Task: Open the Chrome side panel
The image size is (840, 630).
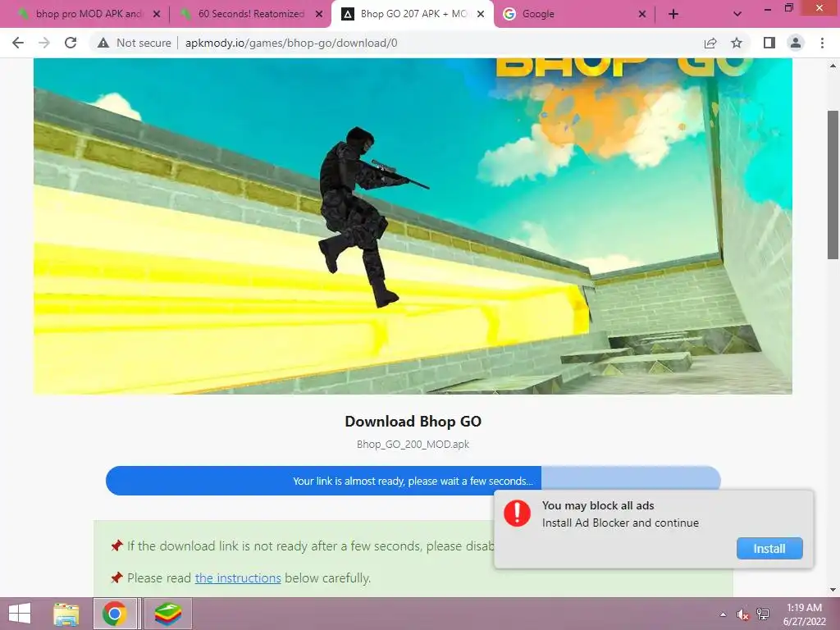Action: click(769, 43)
